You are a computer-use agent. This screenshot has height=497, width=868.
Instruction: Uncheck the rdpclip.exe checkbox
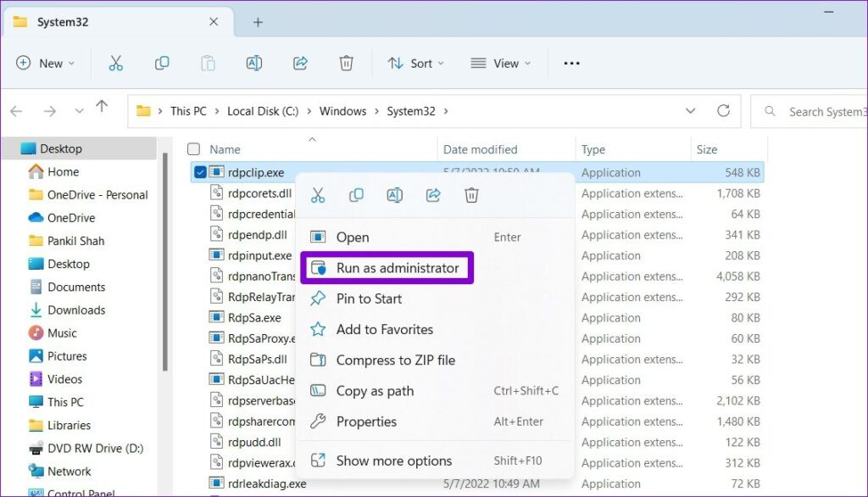[200, 172]
